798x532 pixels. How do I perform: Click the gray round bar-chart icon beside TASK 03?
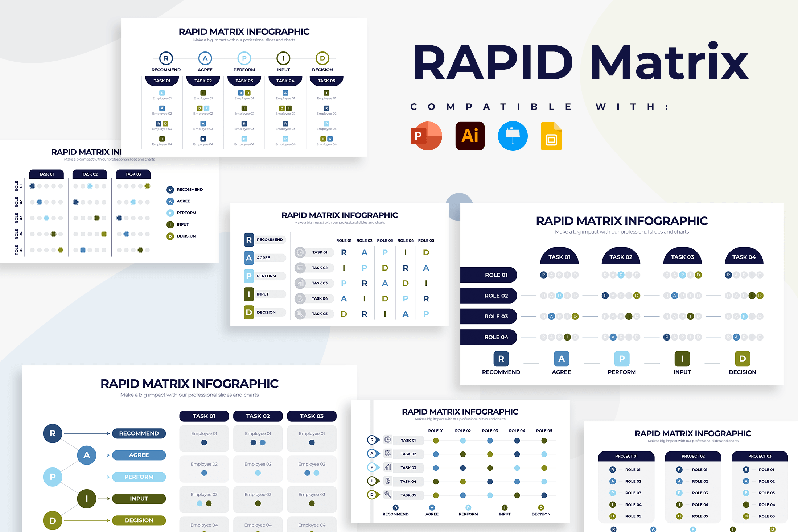pyautogui.click(x=300, y=283)
